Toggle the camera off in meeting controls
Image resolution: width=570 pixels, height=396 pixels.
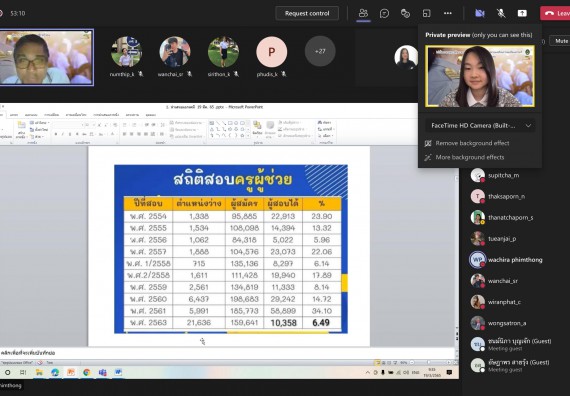480,13
